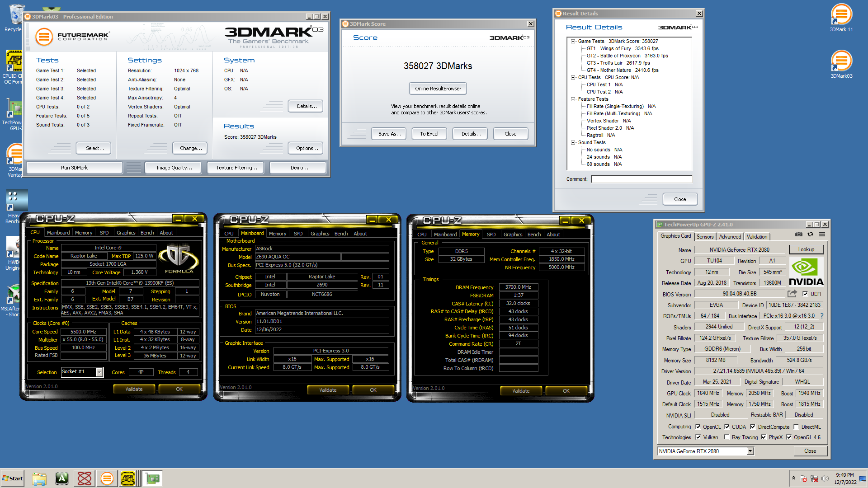868x488 pixels.
Task: Toggle the DirectCompute checkbox
Action: (x=753, y=427)
